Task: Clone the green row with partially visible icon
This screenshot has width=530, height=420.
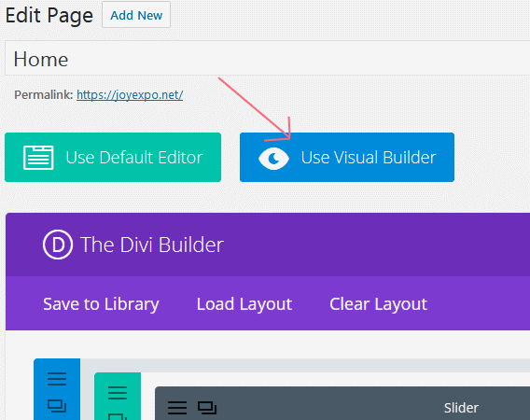Action: [118, 416]
